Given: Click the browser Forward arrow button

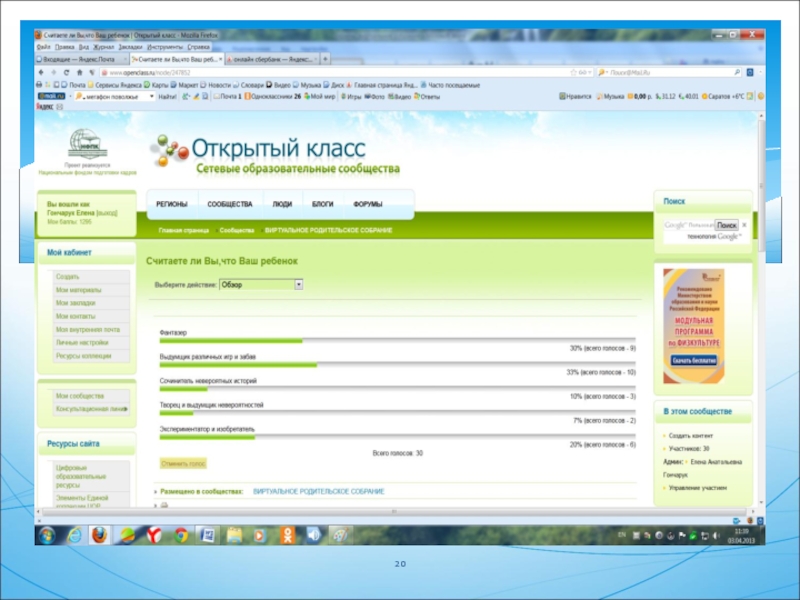Looking at the screenshot, I should 54,72.
